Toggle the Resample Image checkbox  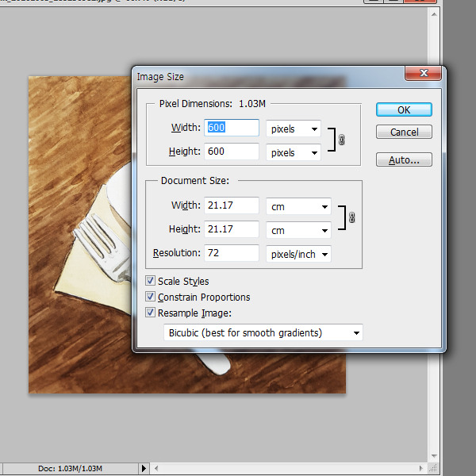pyautogui.click(x=150, y=312)
